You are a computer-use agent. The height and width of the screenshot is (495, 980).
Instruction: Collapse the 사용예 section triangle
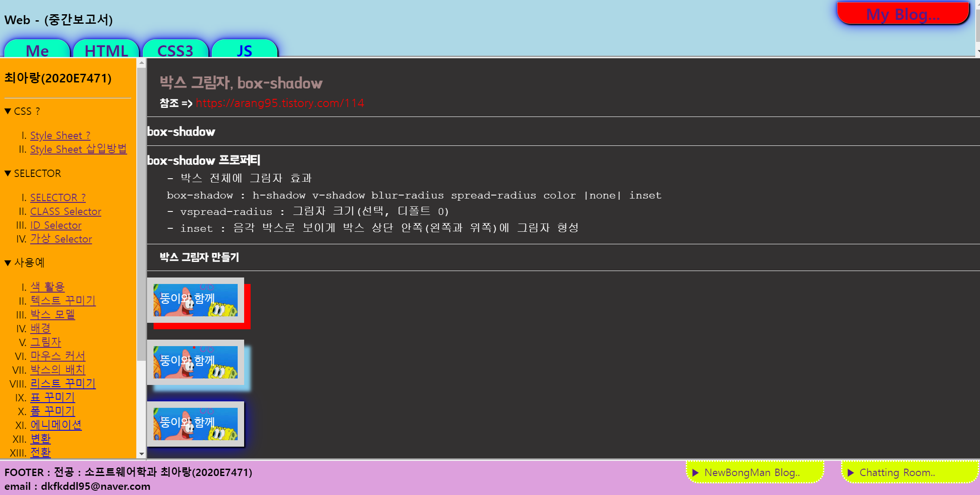click(8, 263)
